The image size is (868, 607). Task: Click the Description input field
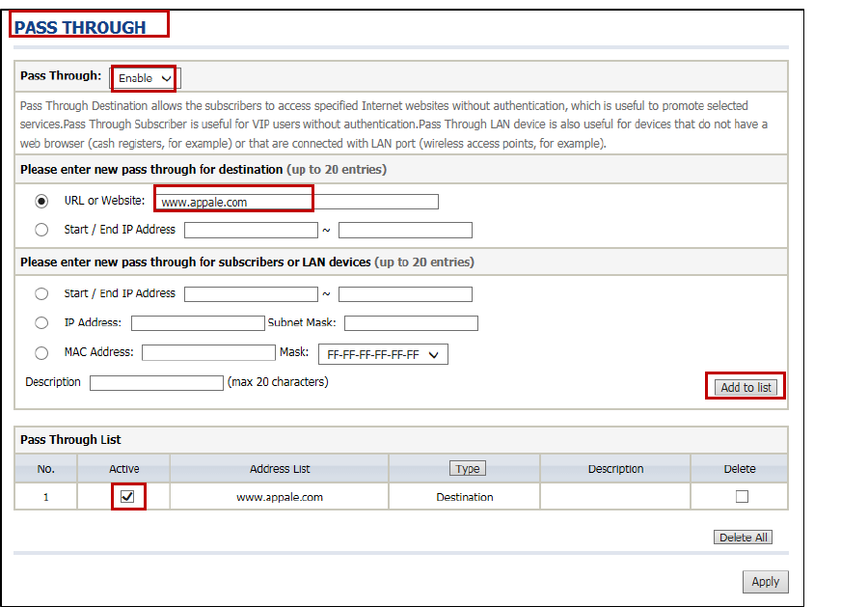(x=156, y=383)
